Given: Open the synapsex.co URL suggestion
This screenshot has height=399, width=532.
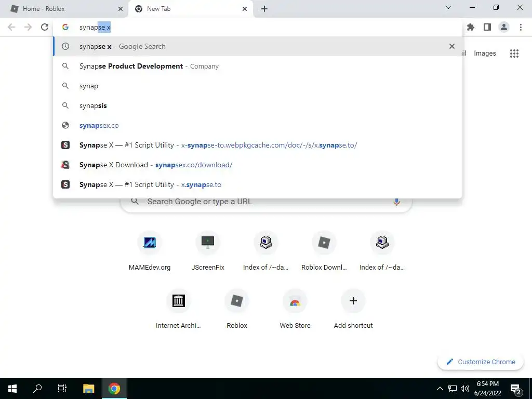Looking at the screenshot, I should [258, 125].
